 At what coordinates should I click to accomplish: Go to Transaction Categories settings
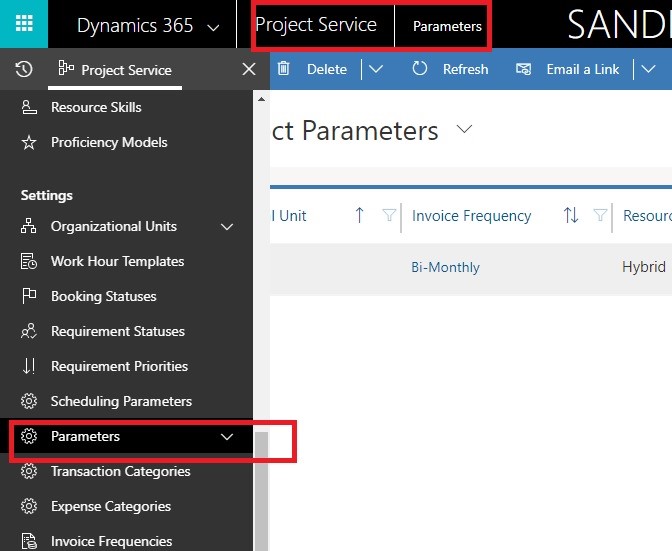(120, 471)
